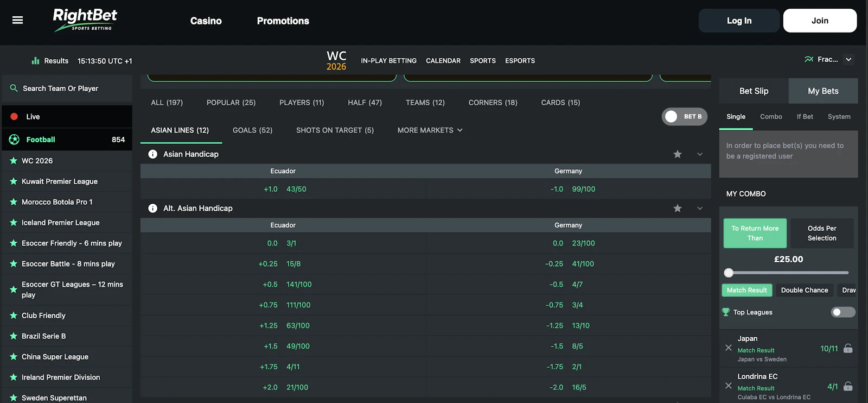Remove Japan selection with X icon
The image size is (868, 403).
[729, 348]
